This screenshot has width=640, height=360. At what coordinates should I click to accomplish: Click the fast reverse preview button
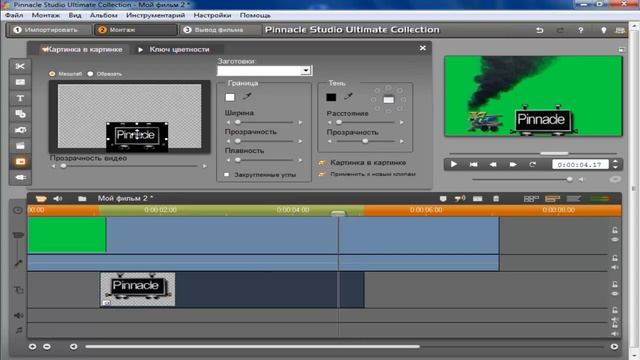[493, 164]
